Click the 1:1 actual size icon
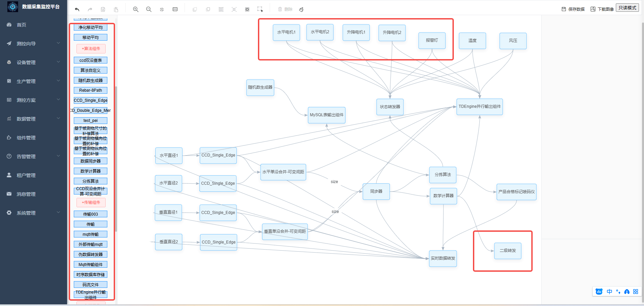Screen dimensions: 644x306 (x=175, y=9)
